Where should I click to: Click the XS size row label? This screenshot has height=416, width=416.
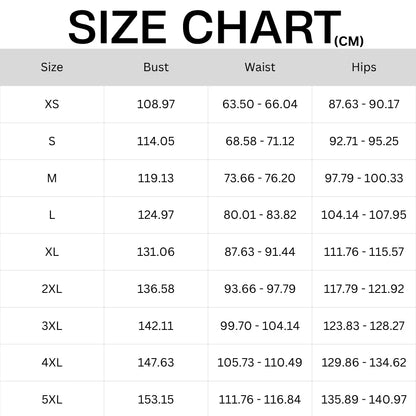click(x=52, y=104)
